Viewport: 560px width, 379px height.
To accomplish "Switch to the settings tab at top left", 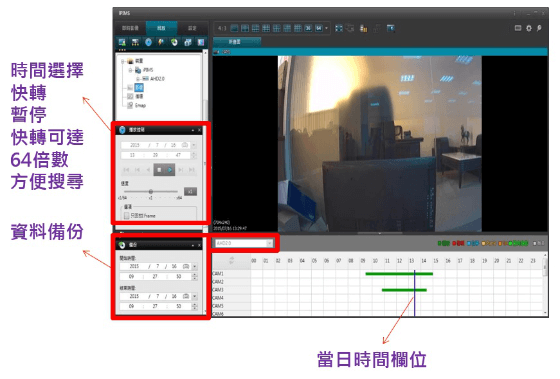I will click(192, 28).
